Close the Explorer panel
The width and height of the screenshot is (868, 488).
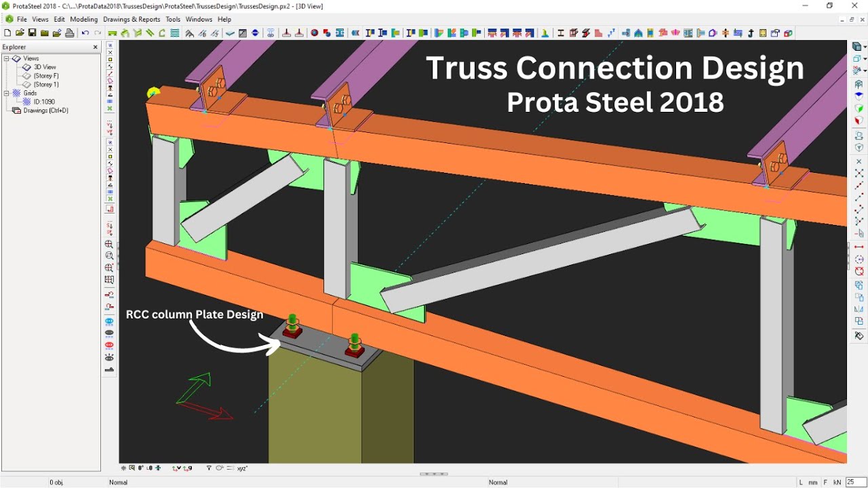95,47
